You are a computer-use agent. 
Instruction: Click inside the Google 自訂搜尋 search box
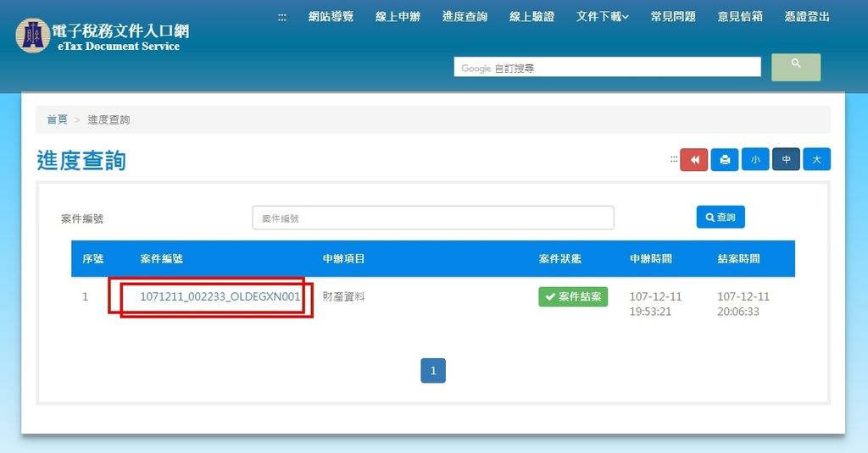point(607,68)
